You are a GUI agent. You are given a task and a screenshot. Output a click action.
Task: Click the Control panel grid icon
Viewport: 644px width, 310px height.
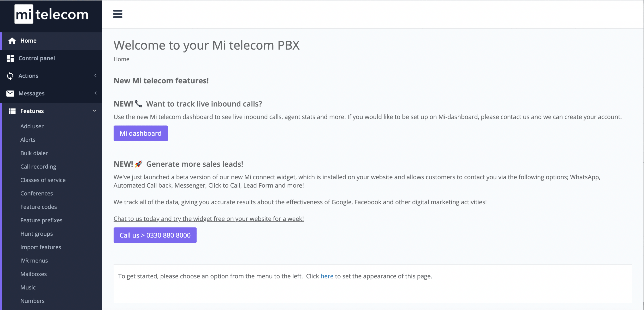coord(10,58)
